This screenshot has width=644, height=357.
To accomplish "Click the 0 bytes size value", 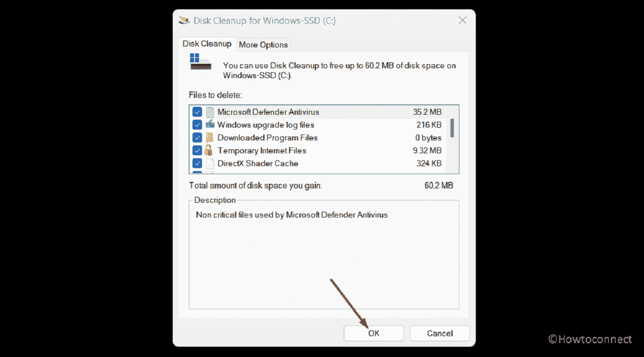I will point(429,137).
